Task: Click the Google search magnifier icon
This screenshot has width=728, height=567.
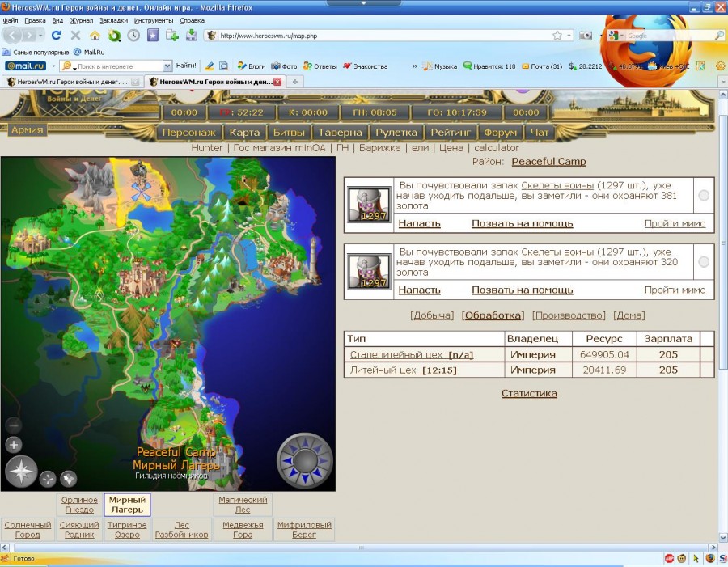Action: point(719,36)
